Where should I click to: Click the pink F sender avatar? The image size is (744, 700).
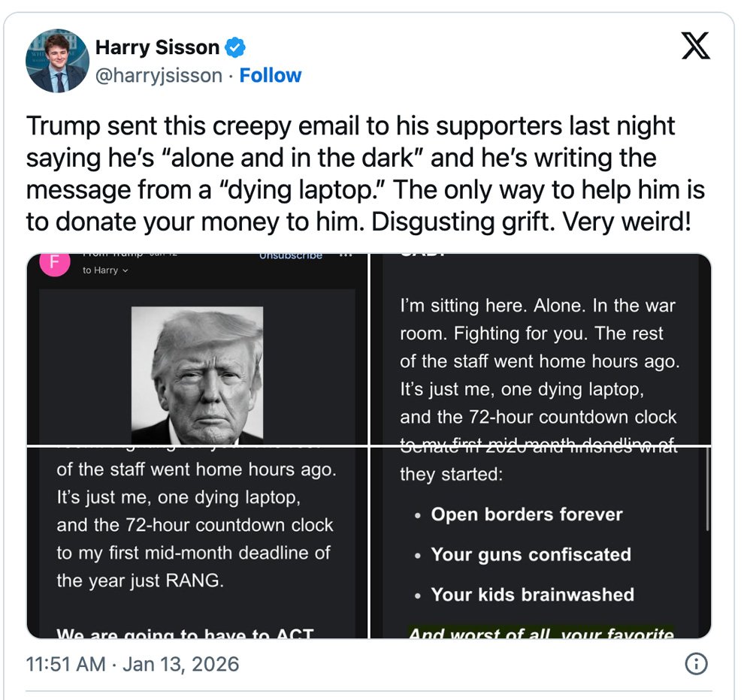tap(53, 262)
